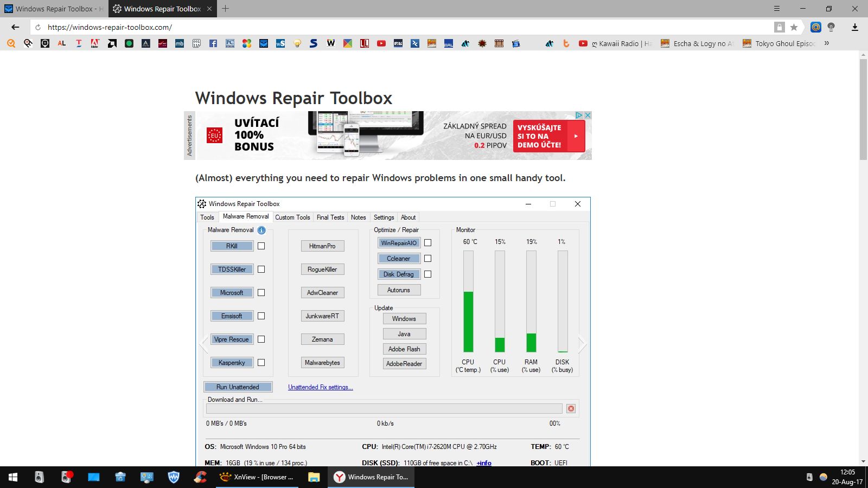This screenshot has width=868, height=488.
Task: Select the Vipre Rescue checkbox
Action: [261, 339]
